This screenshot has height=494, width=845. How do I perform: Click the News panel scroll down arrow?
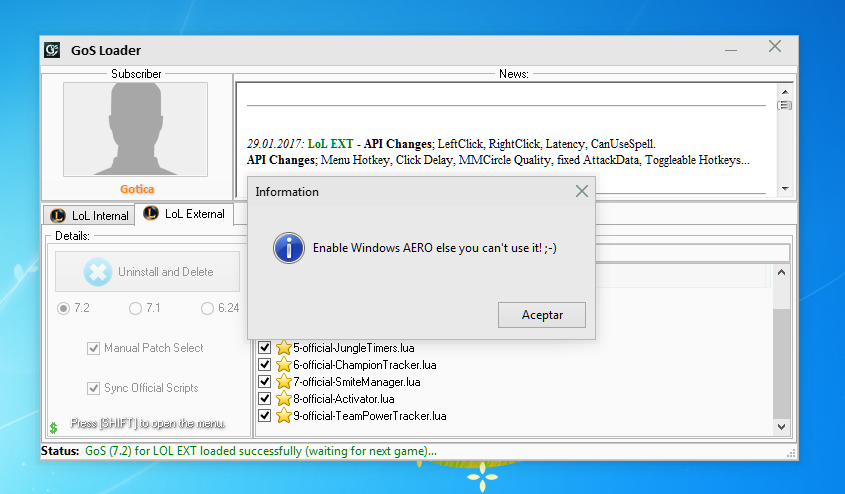[785, 189]
